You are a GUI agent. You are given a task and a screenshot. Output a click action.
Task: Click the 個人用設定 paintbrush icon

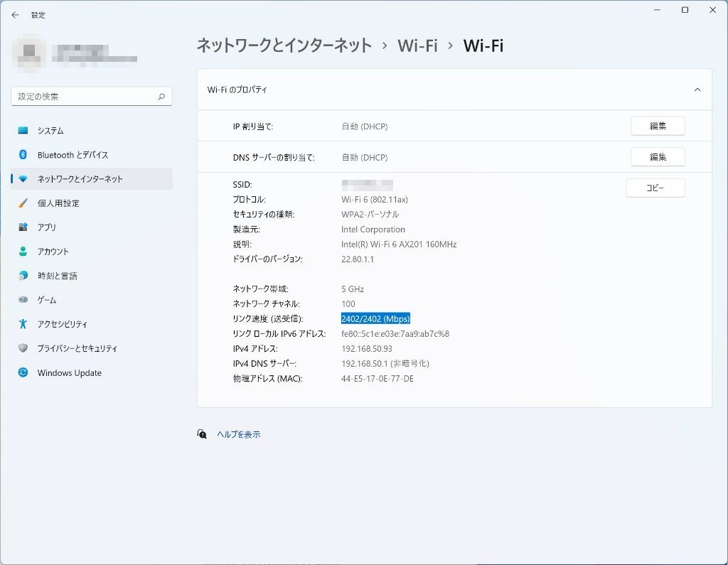tap(23, 203)
